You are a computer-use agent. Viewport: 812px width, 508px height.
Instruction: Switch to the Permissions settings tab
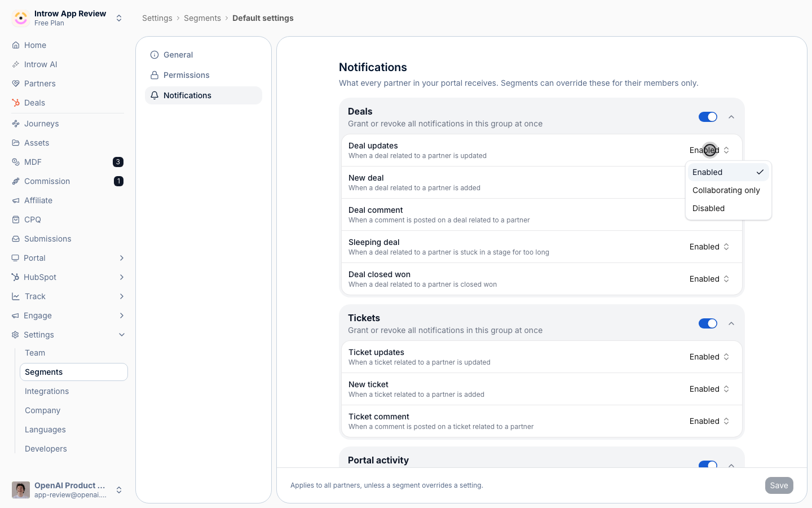pyautogui.click(x=204, y=75)
